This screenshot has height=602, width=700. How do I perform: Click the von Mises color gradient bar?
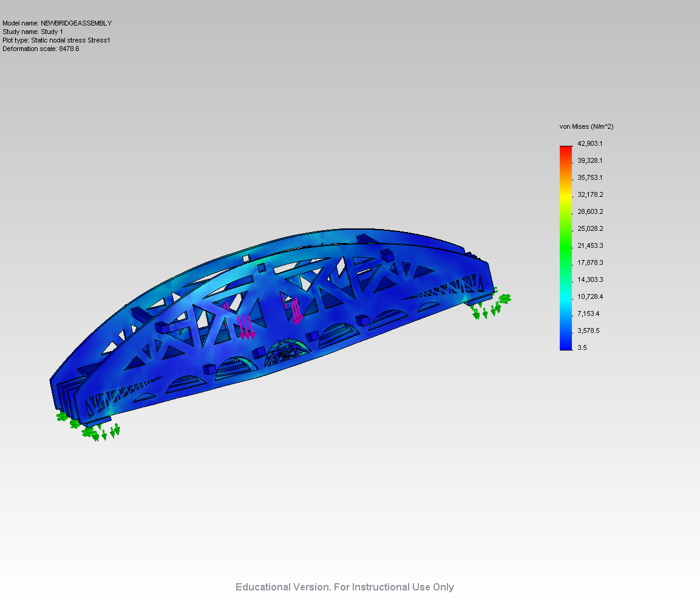566,248
